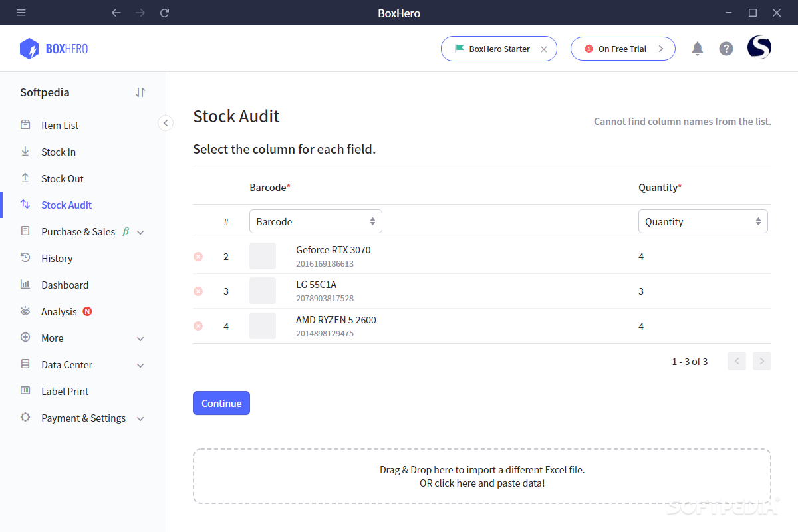Reload the page with refresh icon
The image size is (798, 532).
[x=165, y=13]
